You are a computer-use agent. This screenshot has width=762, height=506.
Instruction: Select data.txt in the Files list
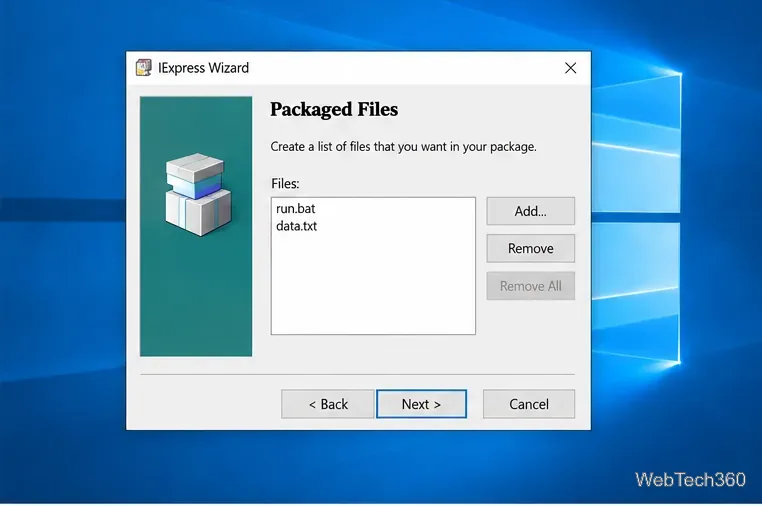296,226
